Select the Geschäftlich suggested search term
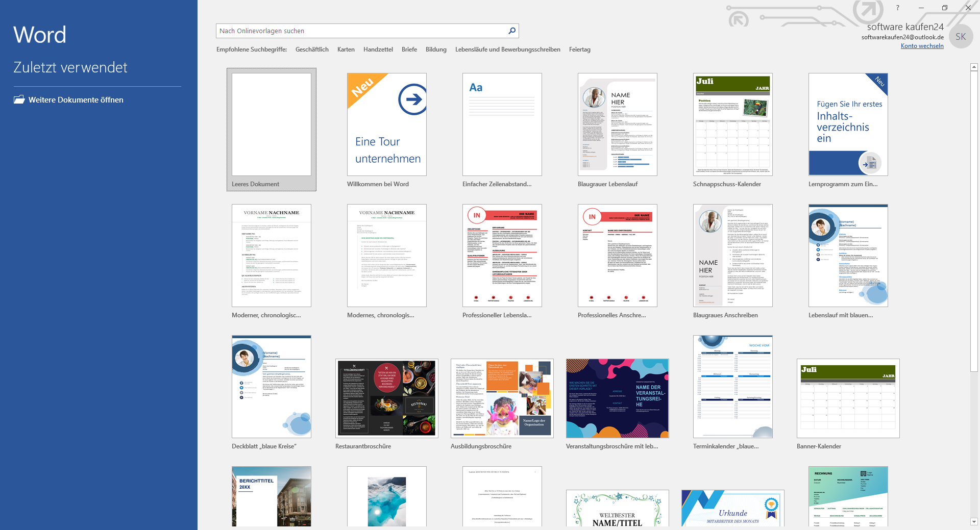This screenshot has width=980, height=530. (x=312, y=49)
